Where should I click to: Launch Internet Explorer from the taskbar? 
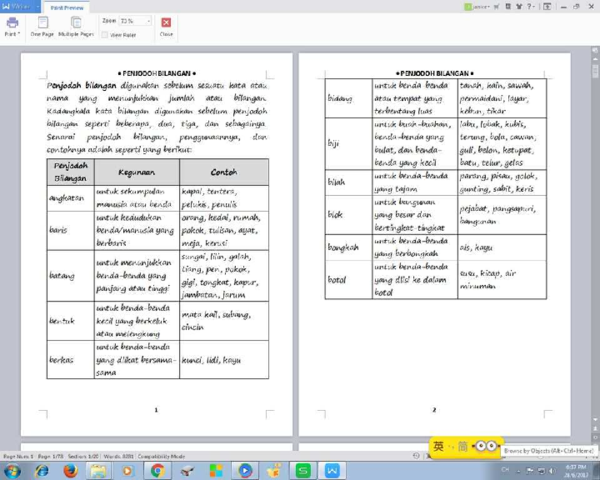pyautogui.click(x=42, y=470)
